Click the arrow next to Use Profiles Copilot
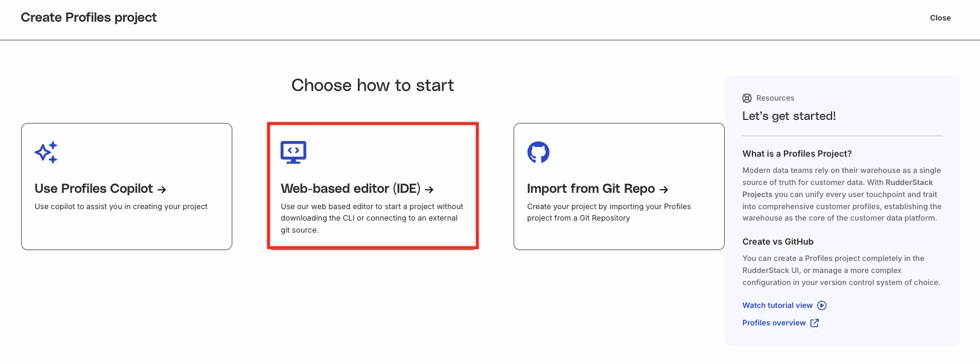980x364 pixels. pos(162,189)
